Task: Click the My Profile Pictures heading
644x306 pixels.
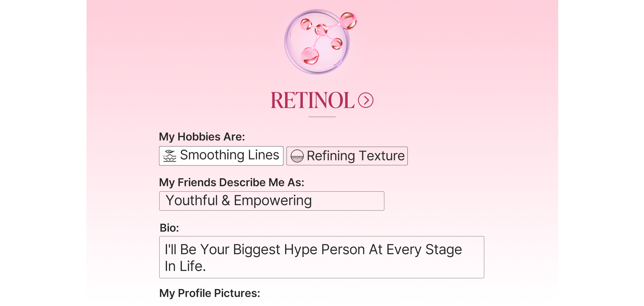Action: coord(209,293)
